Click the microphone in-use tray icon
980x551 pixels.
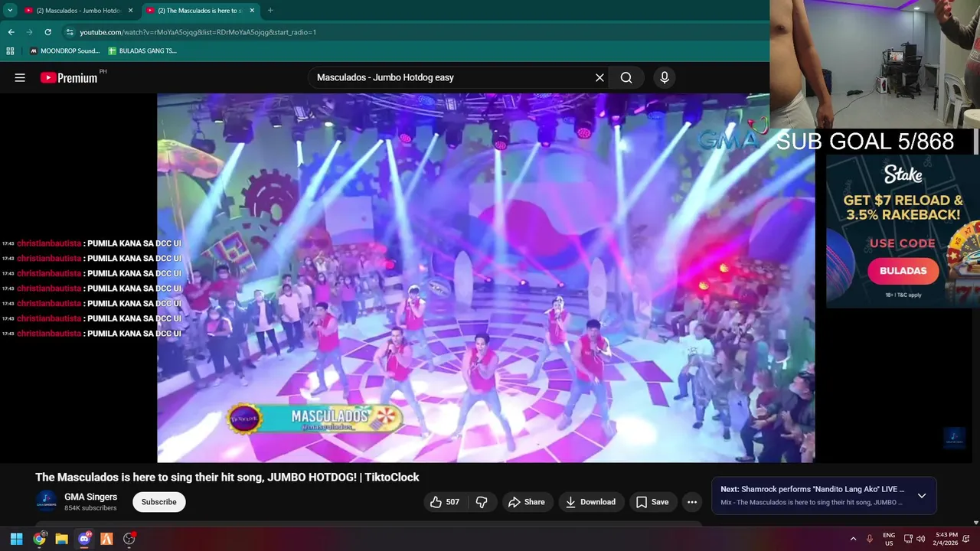pyautogui.click(x=869, y=539)
